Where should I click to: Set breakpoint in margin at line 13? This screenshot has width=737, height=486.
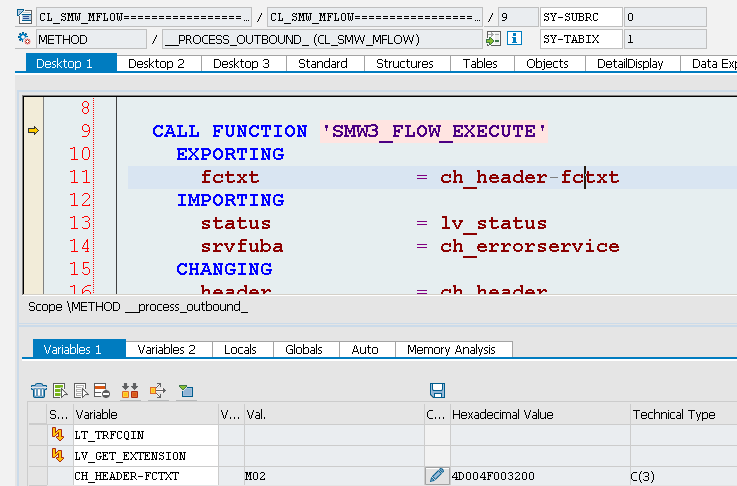tap(33, 223)
